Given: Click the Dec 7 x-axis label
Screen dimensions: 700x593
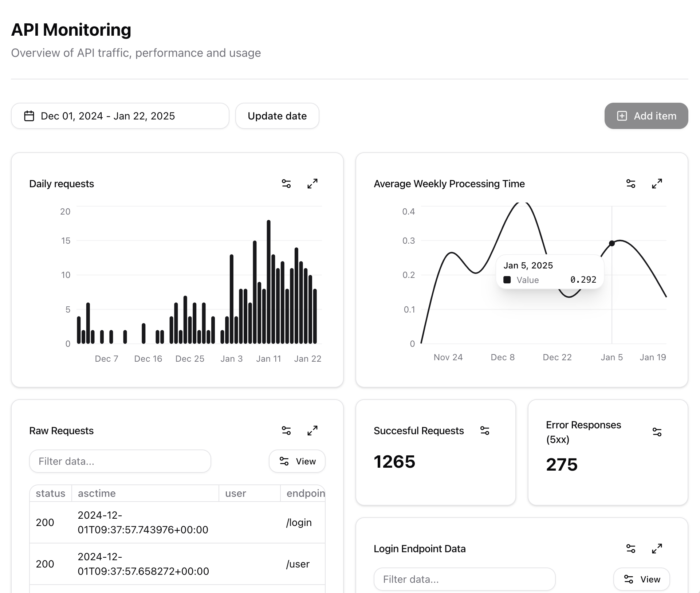Looking at the screenshot, I should (106, 359).
